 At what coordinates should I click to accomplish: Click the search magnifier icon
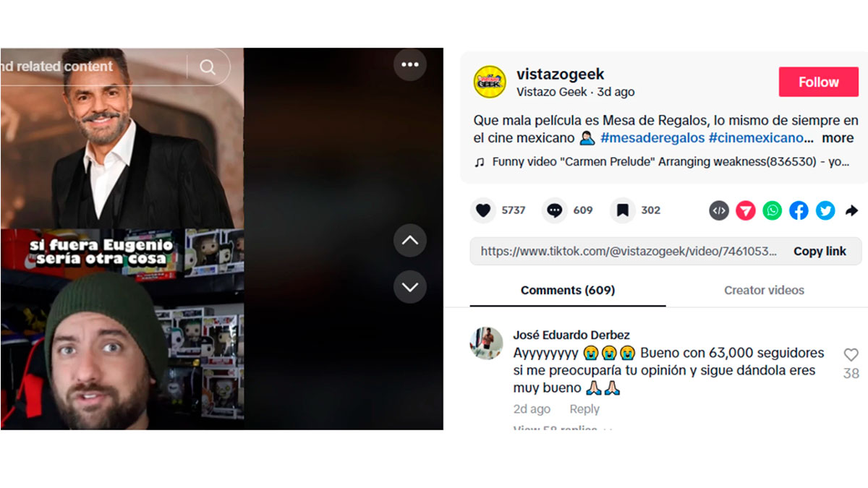tap(208, 67)
